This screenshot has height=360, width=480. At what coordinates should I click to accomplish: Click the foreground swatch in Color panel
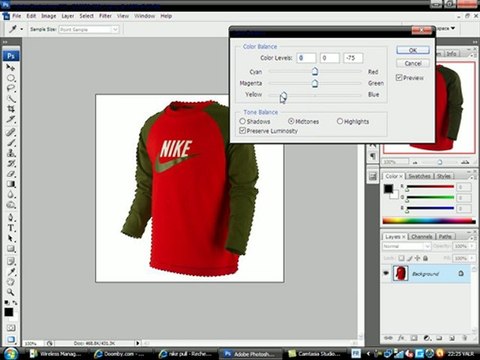(388, 189)
